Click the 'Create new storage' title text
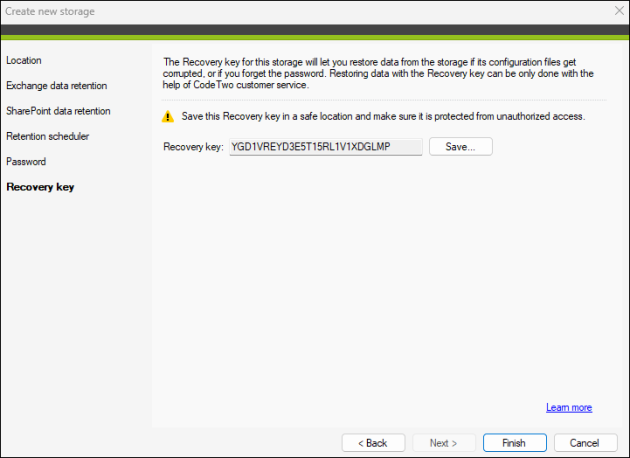Screen dimensions: 630x458 point(50,11)
